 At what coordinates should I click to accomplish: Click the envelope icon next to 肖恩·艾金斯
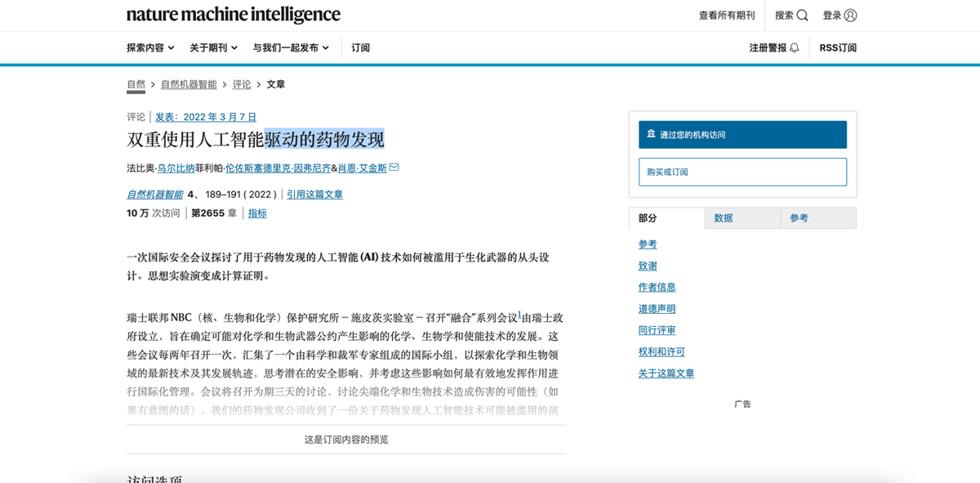(394, 166)
